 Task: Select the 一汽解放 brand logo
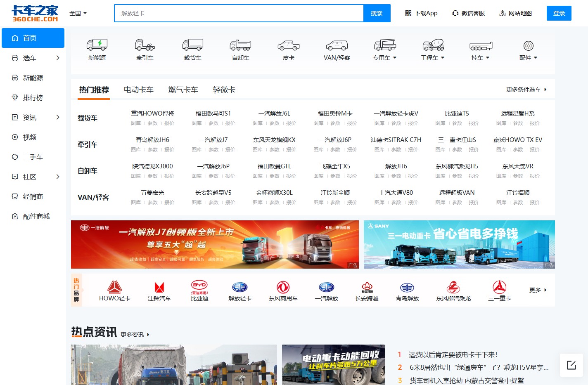[x=327, y=287]
